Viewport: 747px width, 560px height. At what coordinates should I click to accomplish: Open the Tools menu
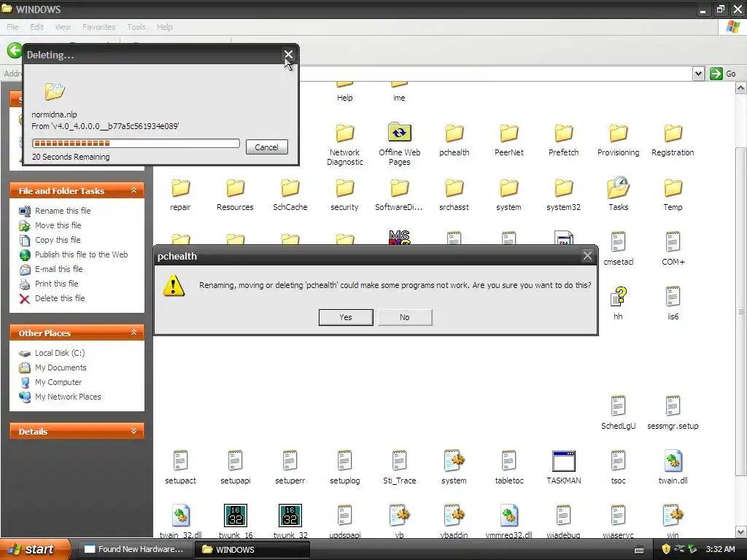tap(136, 27)
